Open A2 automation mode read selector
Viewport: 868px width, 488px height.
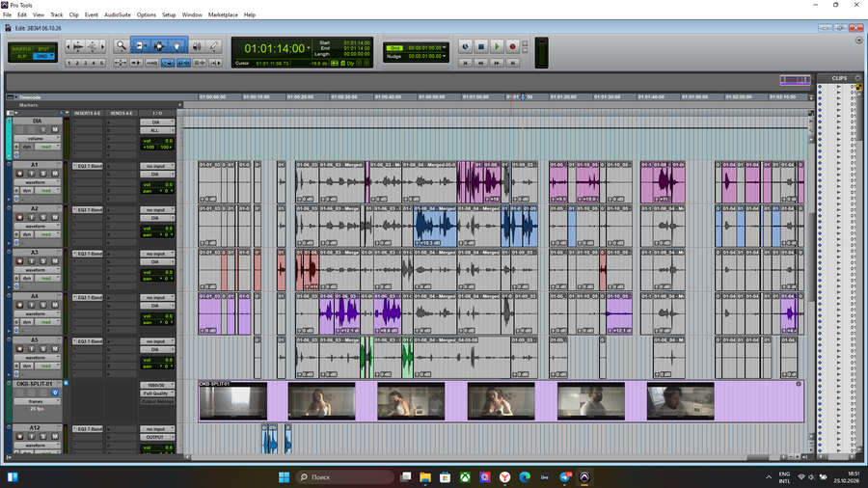tap(48, 234)
